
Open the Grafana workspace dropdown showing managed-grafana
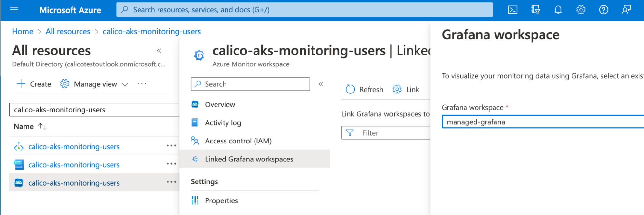pyautogui.click(x=543, y=122)
